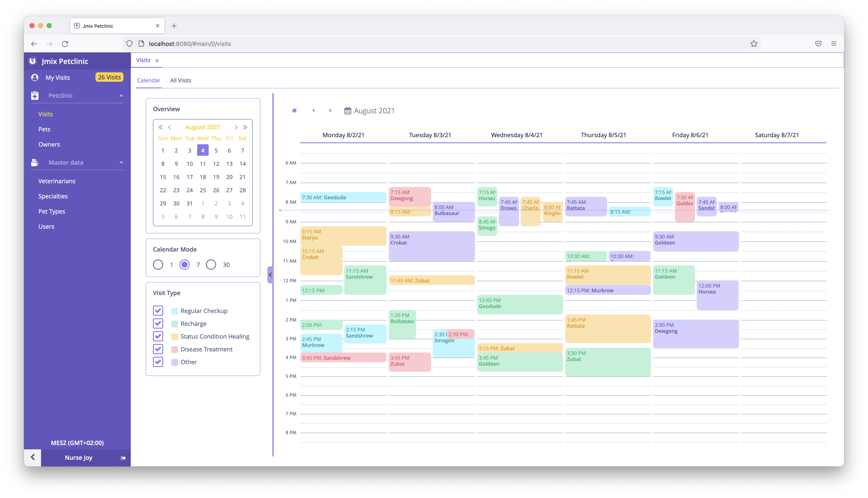Select the 30-day calendar mode radio button
The height and width of the screenshot is (498, 868).
pos(211,265)
